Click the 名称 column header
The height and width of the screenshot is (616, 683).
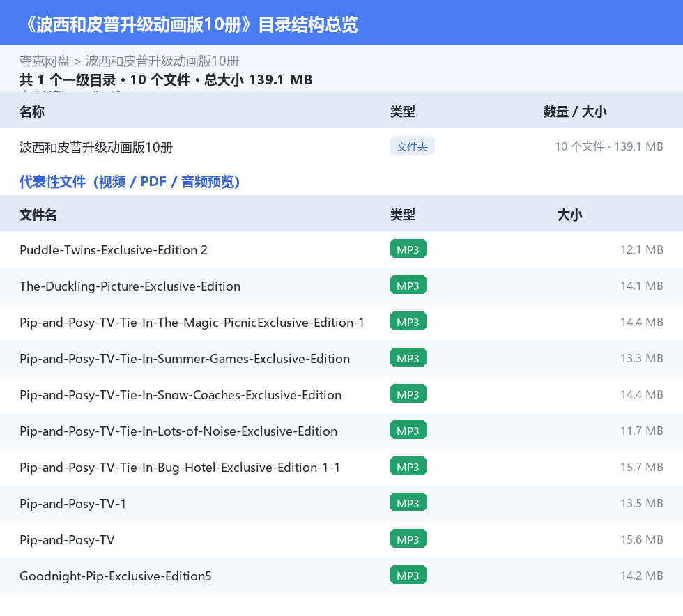point(32,111)
